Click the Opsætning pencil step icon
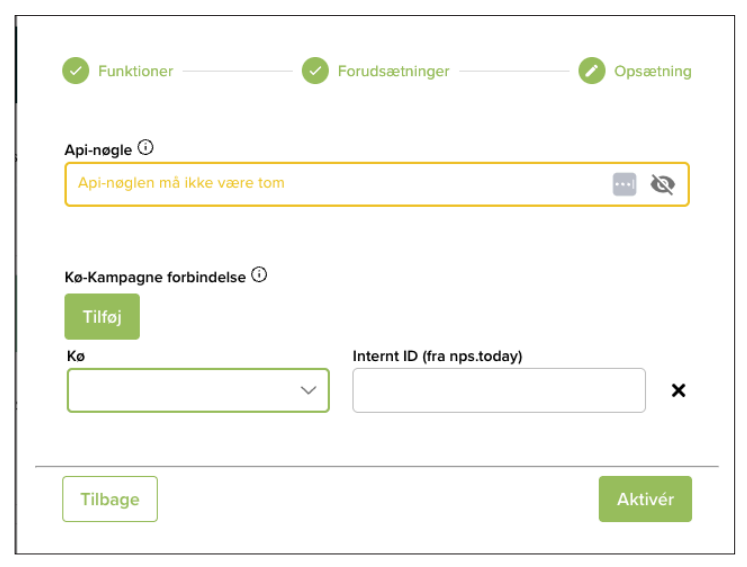Image resolution: width=747 pixels, height=567 pixels. 592,71
